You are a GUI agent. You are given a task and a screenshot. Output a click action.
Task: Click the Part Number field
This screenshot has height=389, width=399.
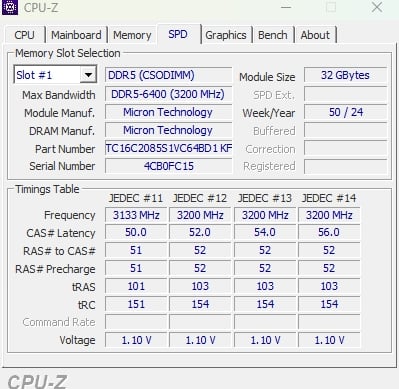tap(169, 148)
